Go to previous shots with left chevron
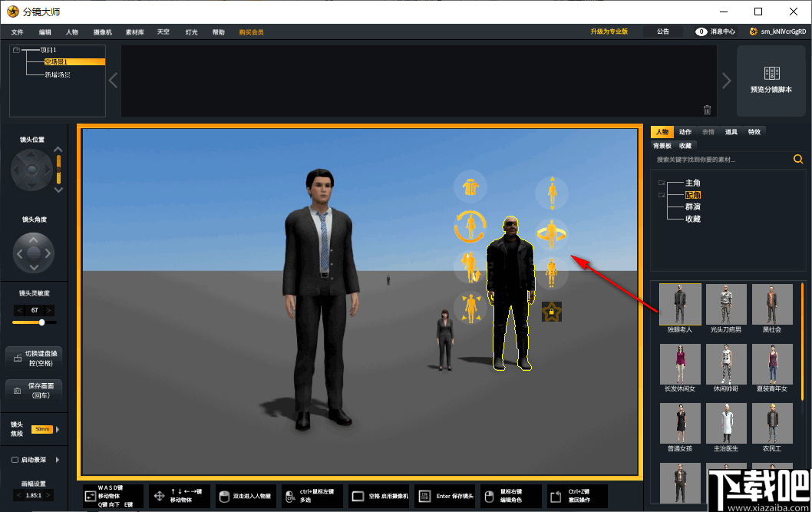The image size is (812, 512). click(x=113, y=81)
